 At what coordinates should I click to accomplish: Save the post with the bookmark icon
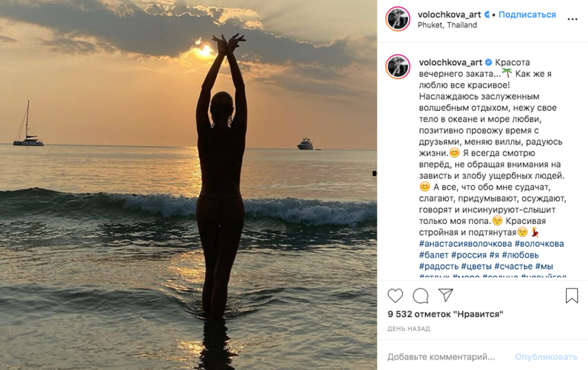(x=572, y=295)
